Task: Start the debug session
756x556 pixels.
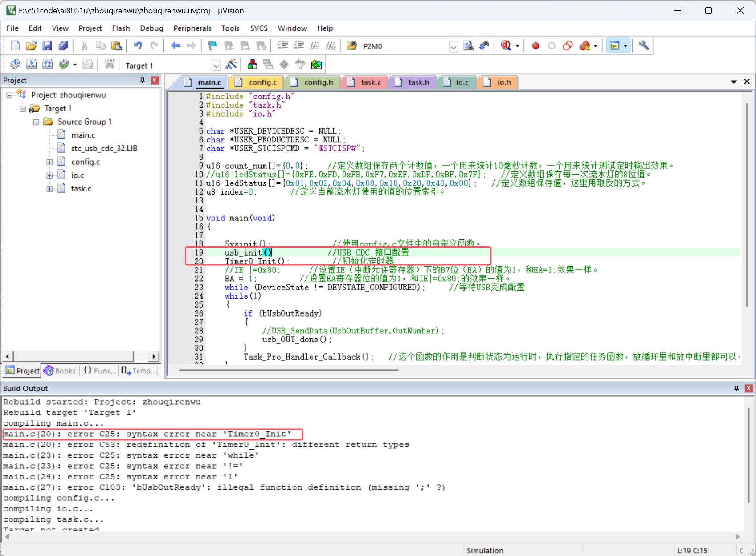Action: pyautogui.click(x=506, y=46)
